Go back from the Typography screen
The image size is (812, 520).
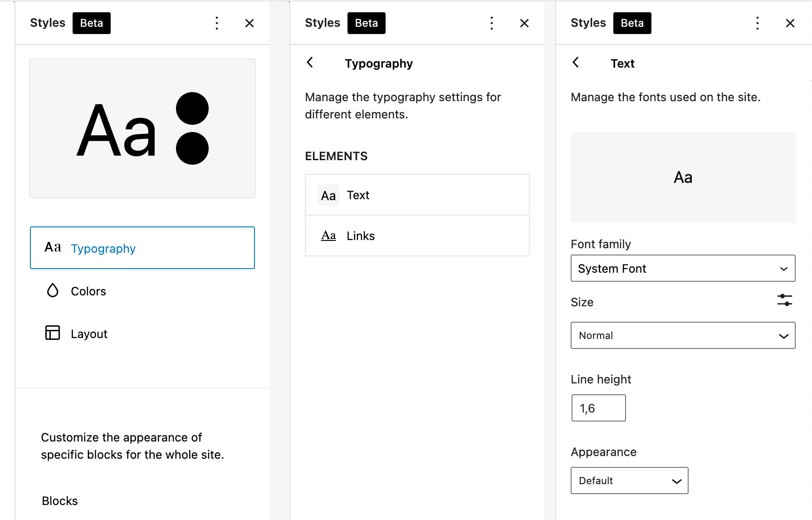click(310, 63)
